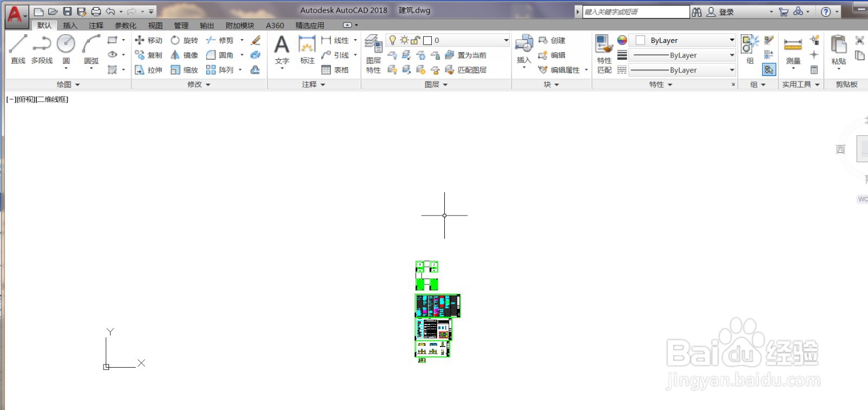This screenshot has width=868, height=410.
Task: Open the A360 ribbon tab
Action: click(275, 26)
